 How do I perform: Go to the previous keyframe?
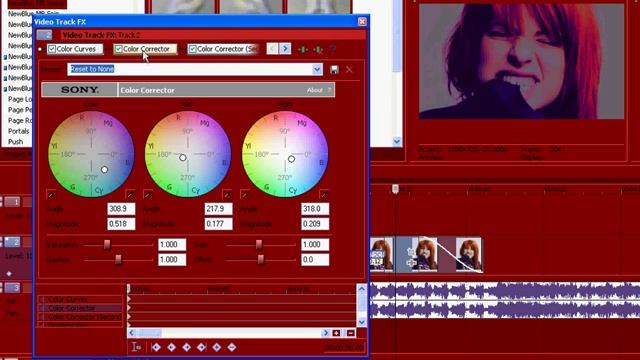171,347
